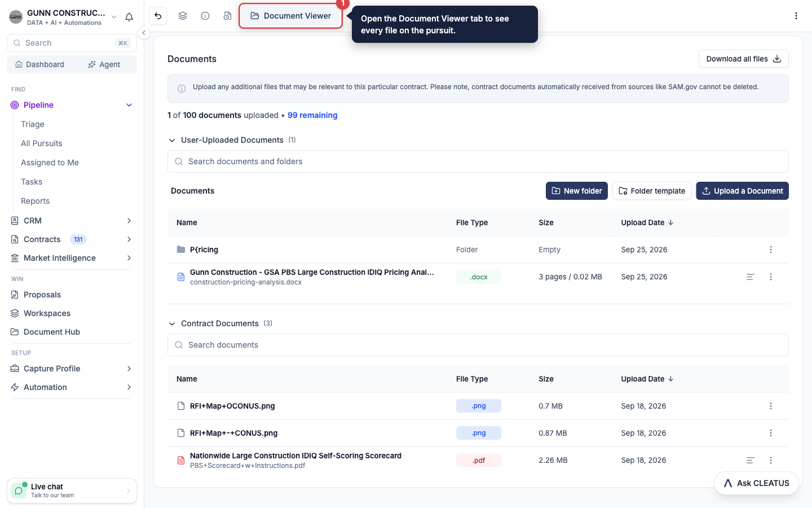Focus the Search documents and folders field

click(x=478, y=161)
